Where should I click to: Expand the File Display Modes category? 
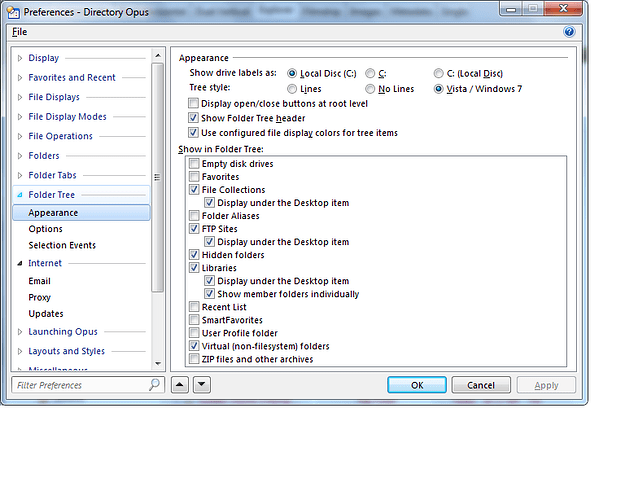(x=20, y=117)
